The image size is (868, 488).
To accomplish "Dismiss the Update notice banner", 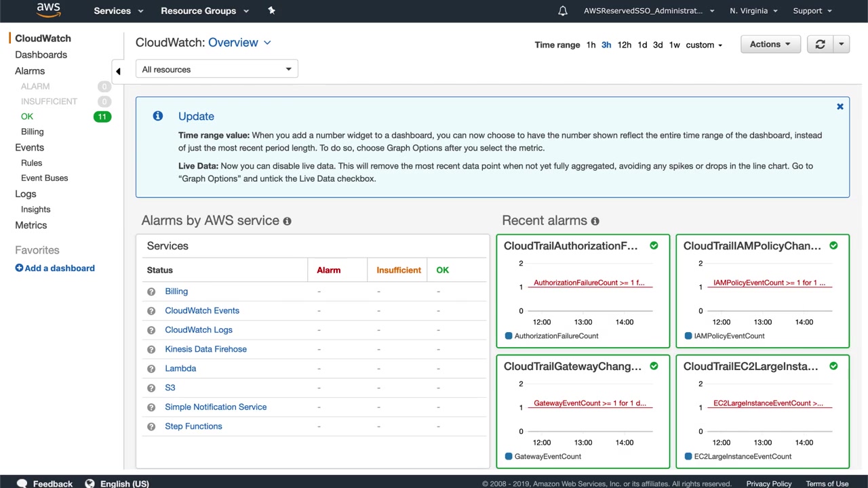I will (840, 106).
